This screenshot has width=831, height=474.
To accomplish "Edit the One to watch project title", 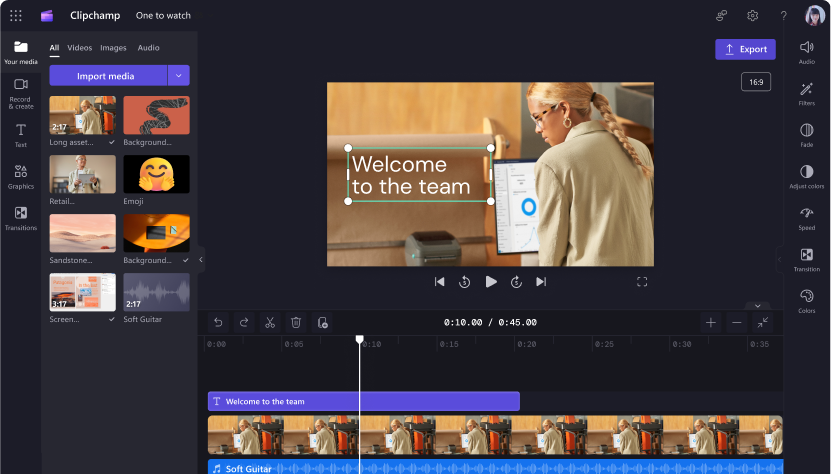I will [163, 16].
